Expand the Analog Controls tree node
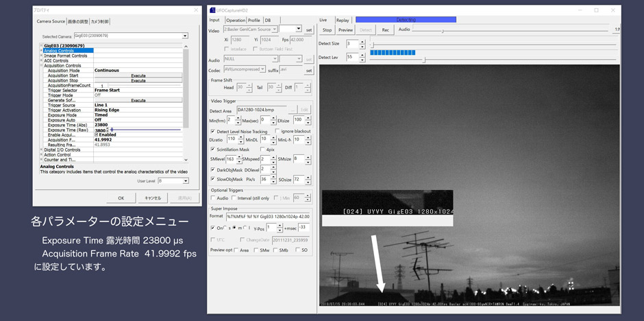 (42, 51)
